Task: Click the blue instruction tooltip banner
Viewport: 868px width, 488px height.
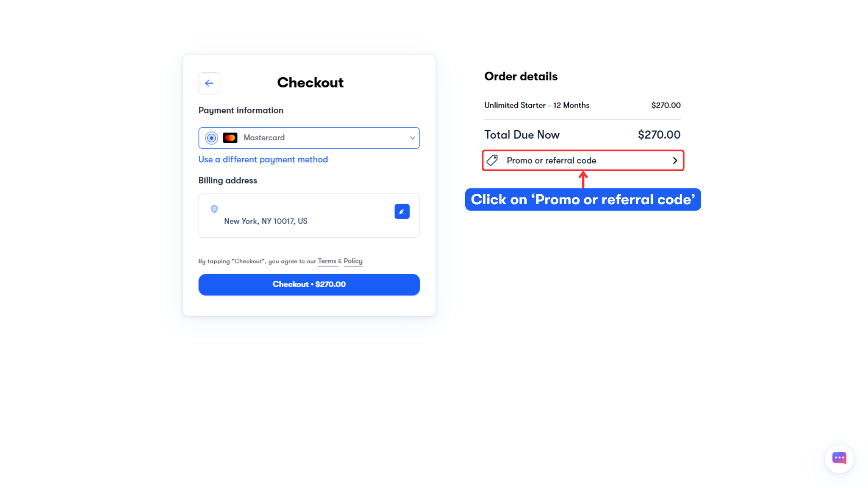Action: (x=583, y=199)
